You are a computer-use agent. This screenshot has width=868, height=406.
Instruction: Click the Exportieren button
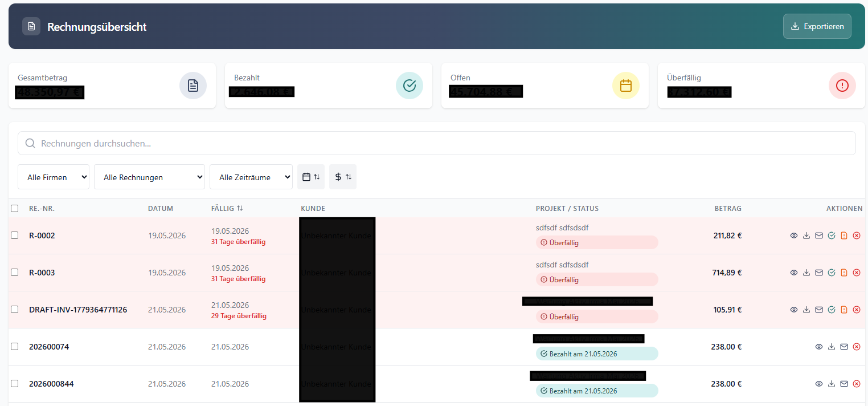click(x=817, y=26)
